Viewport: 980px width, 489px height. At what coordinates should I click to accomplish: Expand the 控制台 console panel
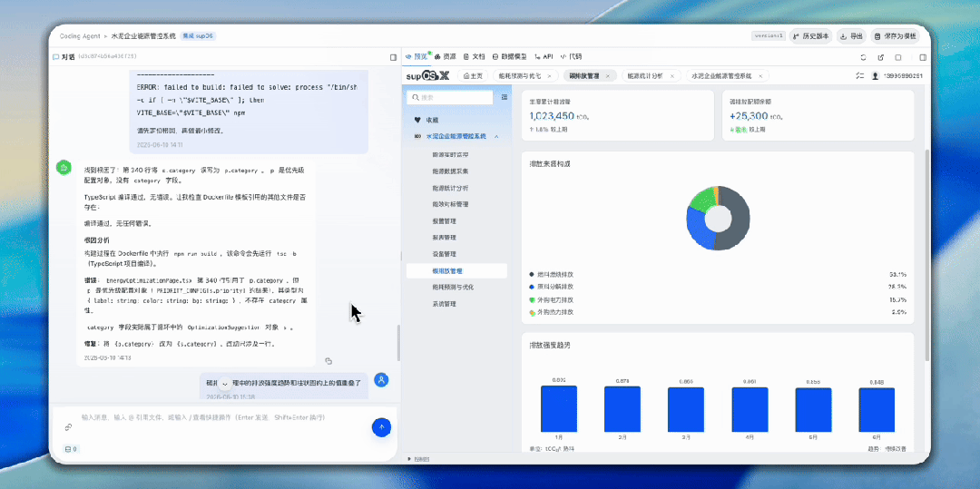[418, 459]
